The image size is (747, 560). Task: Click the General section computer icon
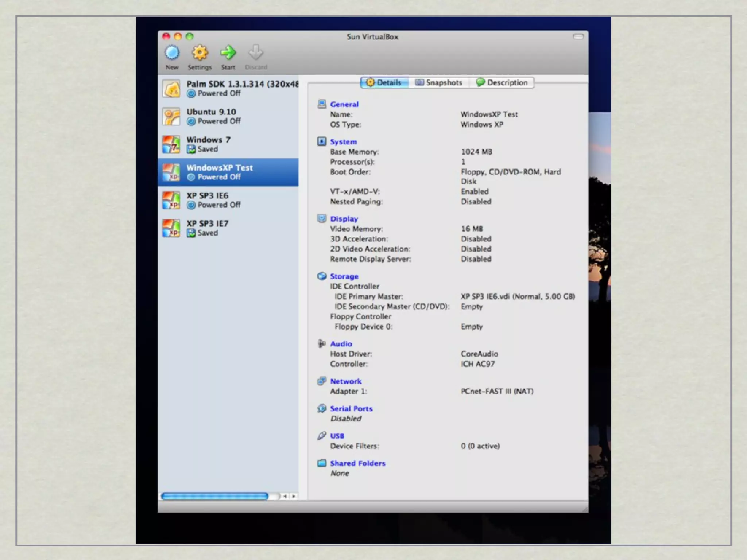(322, 104)
